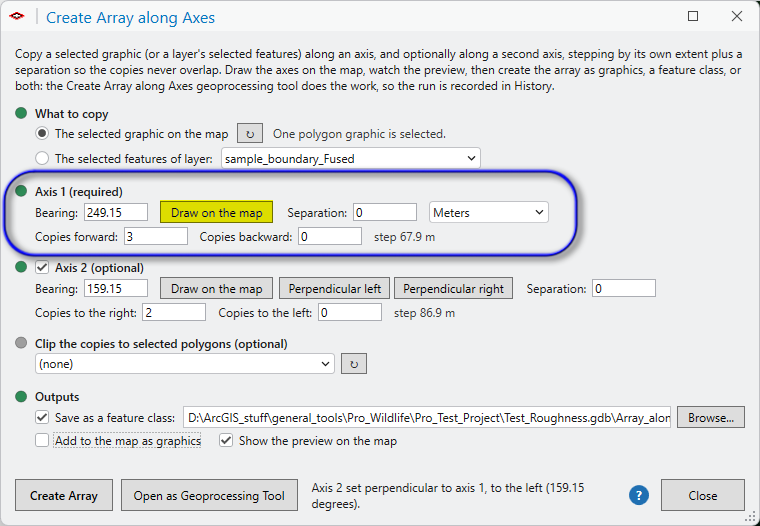Click the Axis 2 Bearing field 159.15
The image size is (760, 526).
pos(116,288)
